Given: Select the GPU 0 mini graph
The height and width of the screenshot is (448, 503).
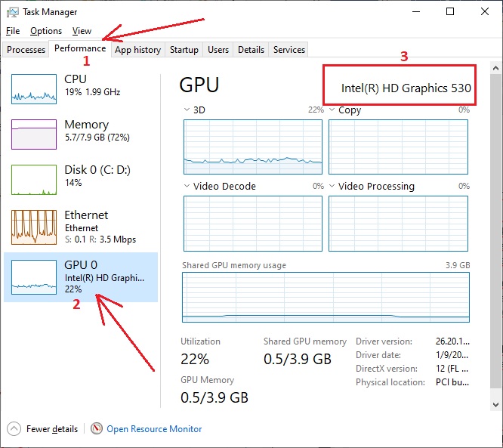Looking at the screenshot, I should coord(34,277).
